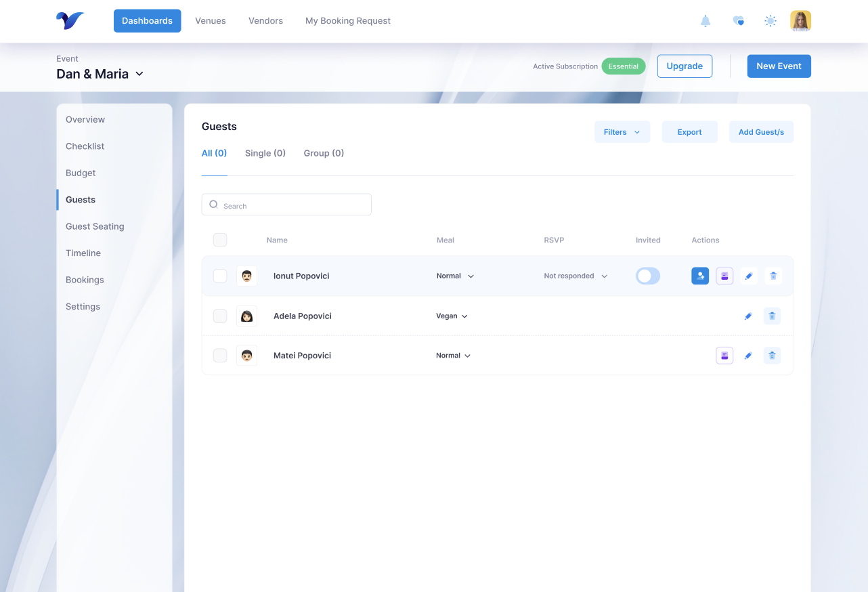Delete Matei Popovici using the trash icon

[x=773, y=356]
